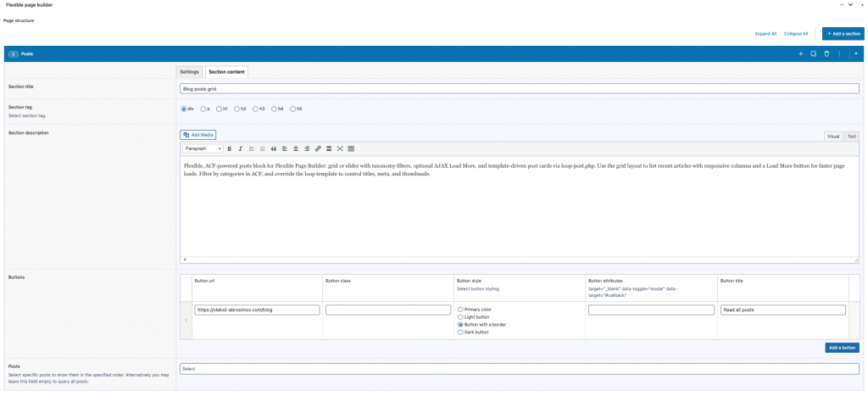Screen dimensions: 868x396
Task: Switch to the Section content tab
Action: click(x=227, y=72)
